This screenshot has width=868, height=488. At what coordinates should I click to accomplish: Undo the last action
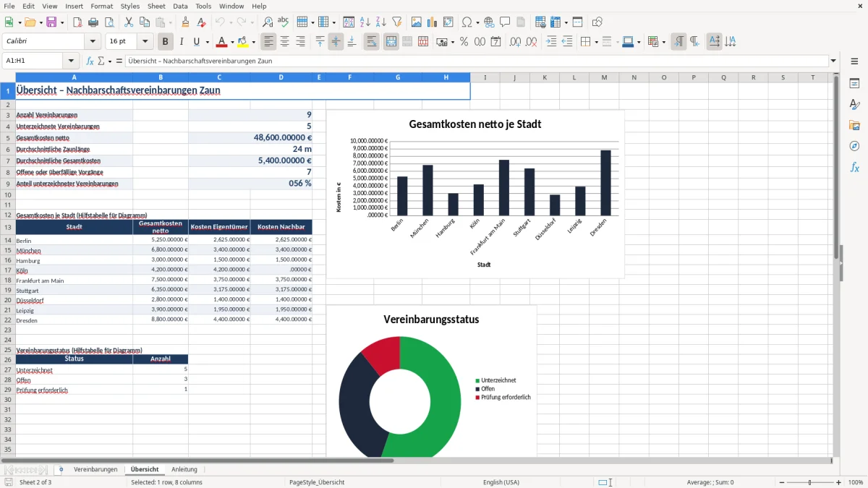click(x=220, y=22)
